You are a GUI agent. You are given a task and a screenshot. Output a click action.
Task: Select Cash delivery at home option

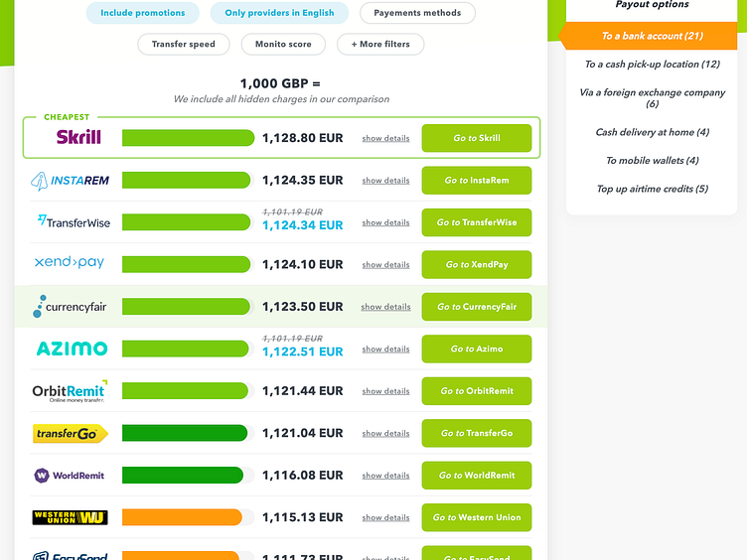(652, 132)
